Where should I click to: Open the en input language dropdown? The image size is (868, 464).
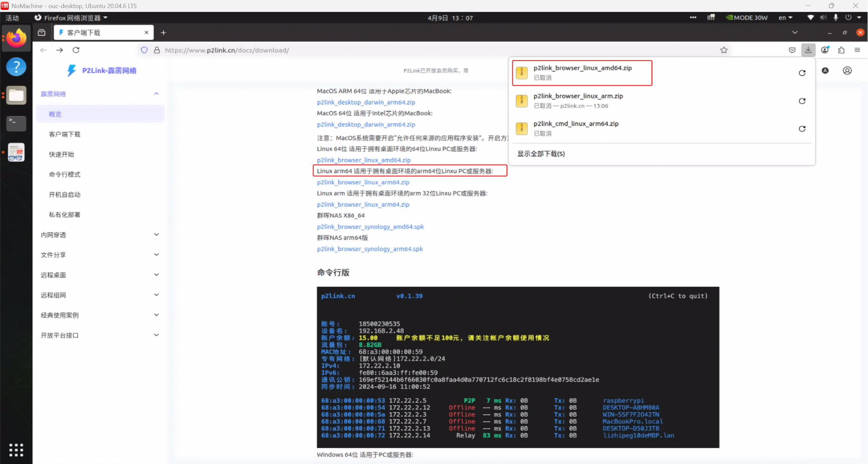click(785, 18)
